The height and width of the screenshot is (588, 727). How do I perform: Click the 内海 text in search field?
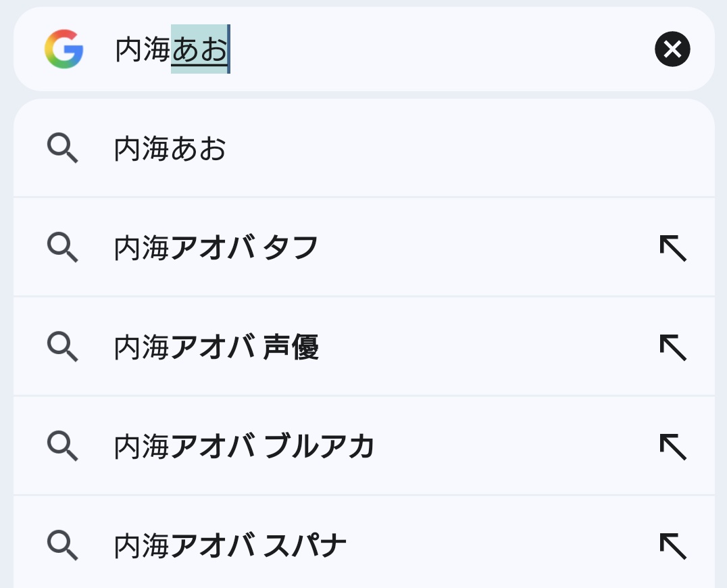[143, 49]
